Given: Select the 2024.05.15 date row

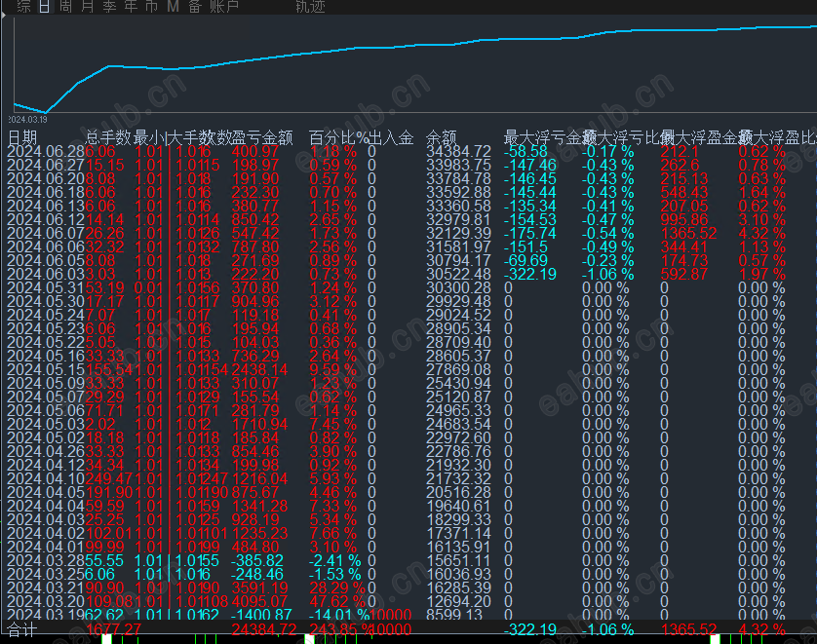Looking at the screenshot, I should (x=46, y=369).
